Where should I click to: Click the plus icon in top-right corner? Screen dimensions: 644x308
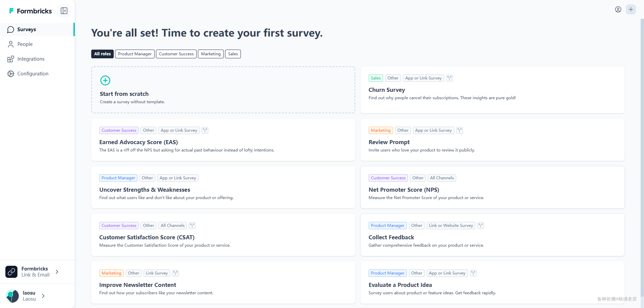pyautogui.click(x=631, y=9)
